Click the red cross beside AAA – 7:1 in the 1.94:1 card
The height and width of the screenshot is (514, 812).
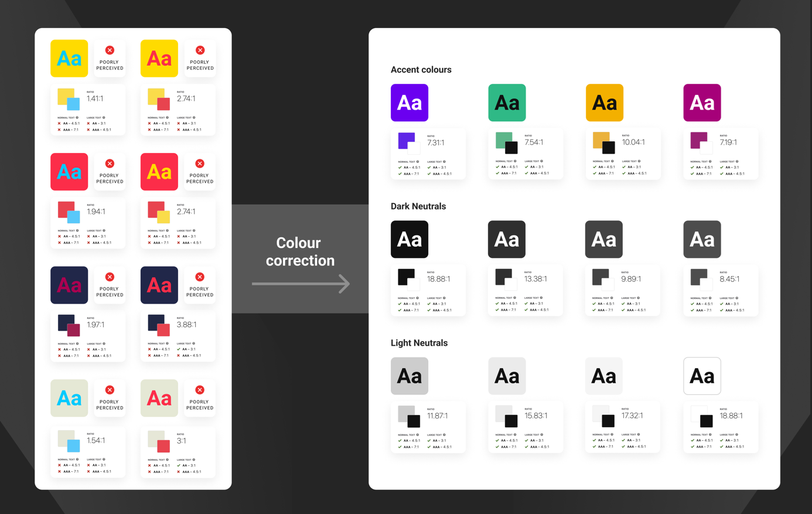[x=59, y=243]
